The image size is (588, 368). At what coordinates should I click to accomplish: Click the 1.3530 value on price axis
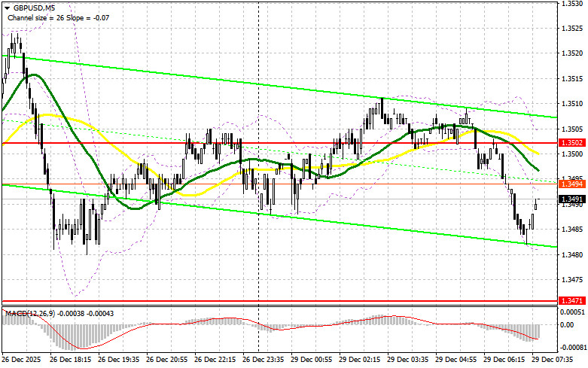click(x=571, y=5)
